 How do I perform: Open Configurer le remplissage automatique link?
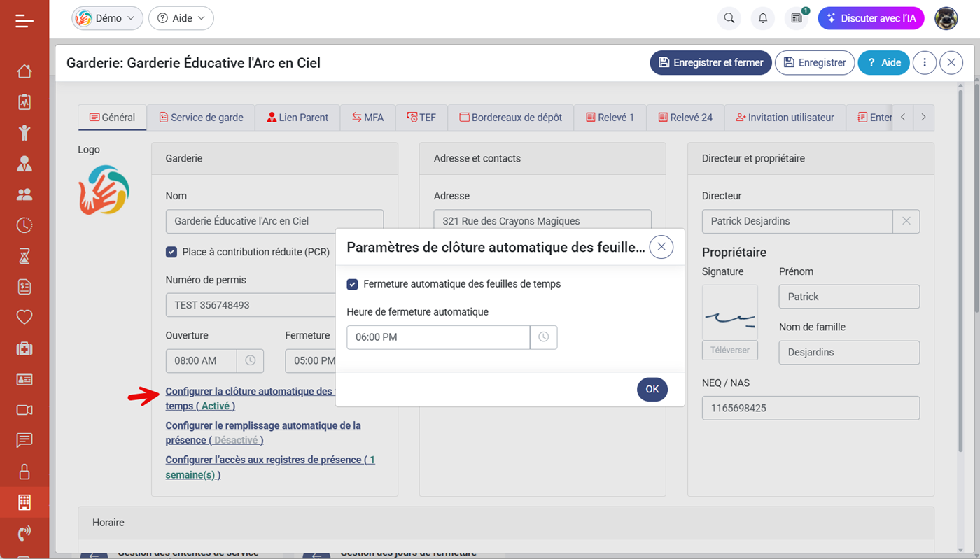click(x=262, y=426)
